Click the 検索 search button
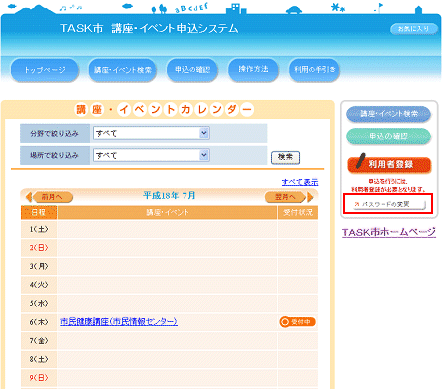 click(x=285, y=157)
